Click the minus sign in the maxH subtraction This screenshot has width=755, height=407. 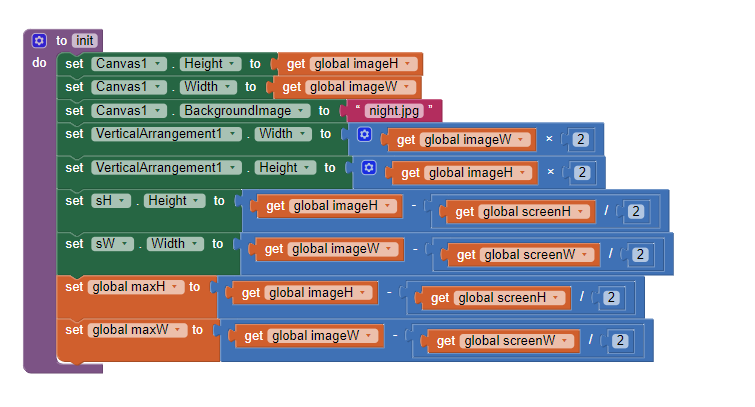coord(390,292)
